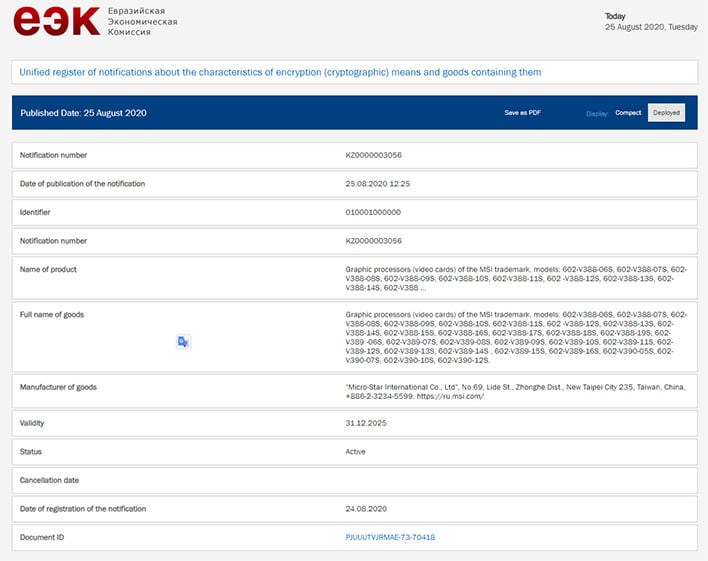Select identifier value 010001000000

pyautogui.click(x=373, y=212)
